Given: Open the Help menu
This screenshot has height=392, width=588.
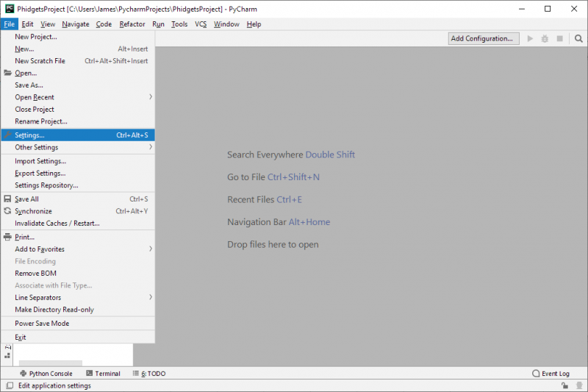Looking at the screenshot, I should [254, 24].
